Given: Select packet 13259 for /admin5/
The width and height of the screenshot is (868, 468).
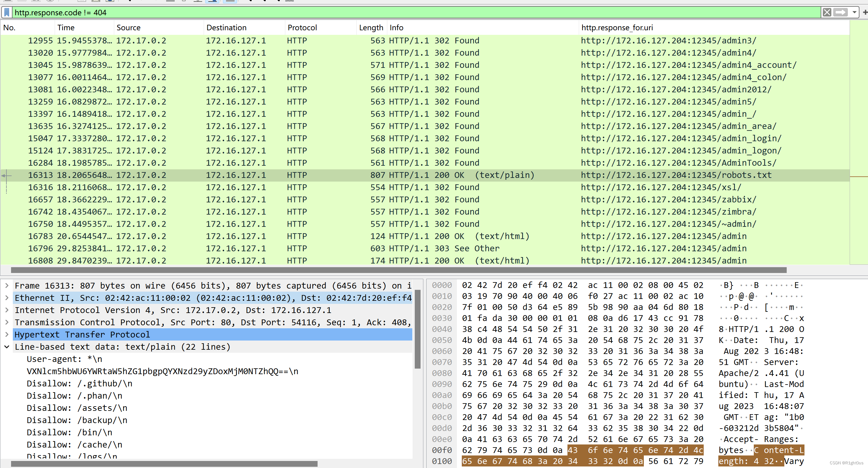Looking at the screenshot, I should [x=425, y=102].
